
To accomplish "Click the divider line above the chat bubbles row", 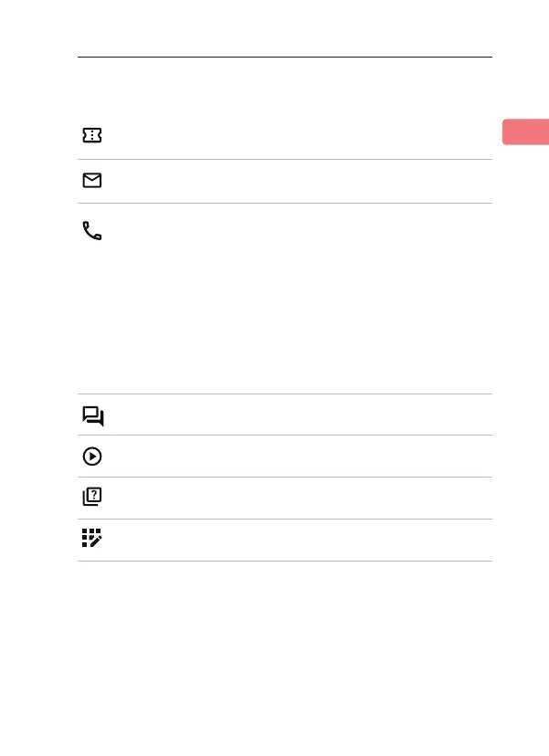I will coord(285,394).
